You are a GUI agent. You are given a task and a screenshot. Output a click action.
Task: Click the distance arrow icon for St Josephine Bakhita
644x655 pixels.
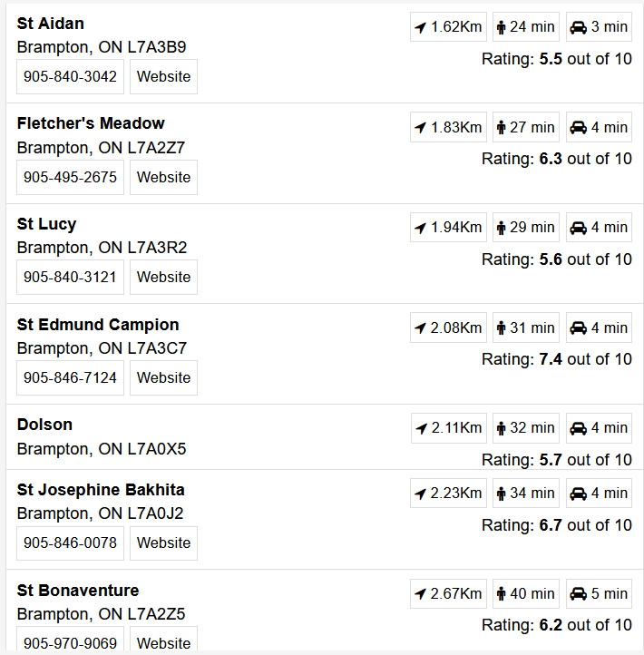point(420,494)
